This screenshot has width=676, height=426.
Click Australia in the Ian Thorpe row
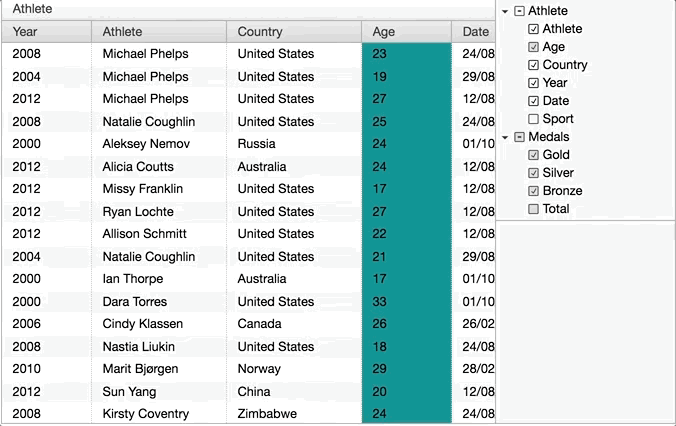point(294,279)
